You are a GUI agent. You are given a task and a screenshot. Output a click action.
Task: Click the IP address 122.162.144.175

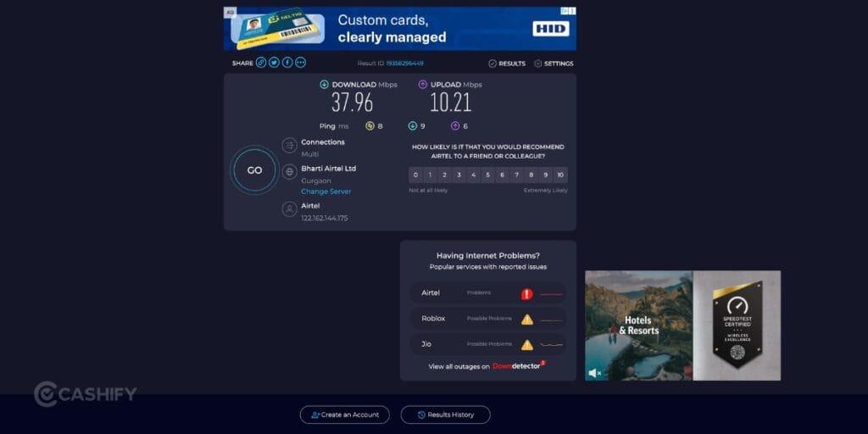click(x=325, y=218)
